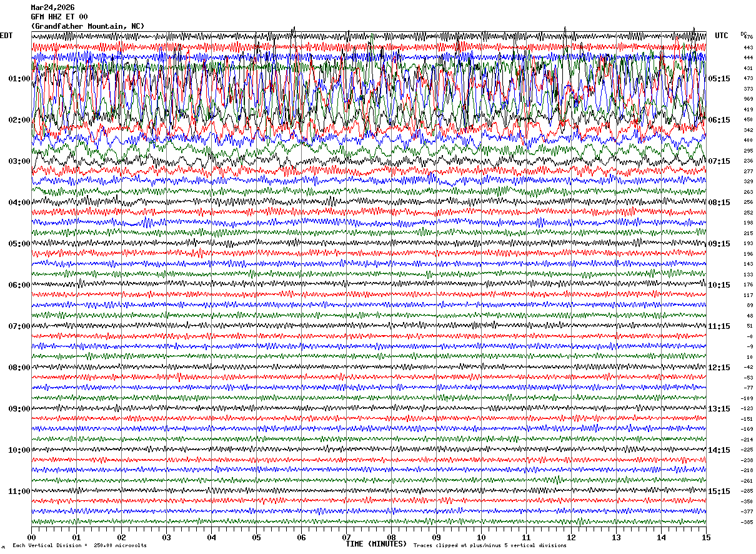Select the '10:00' EDT time label
756x554 pixels.
point(19,450)
